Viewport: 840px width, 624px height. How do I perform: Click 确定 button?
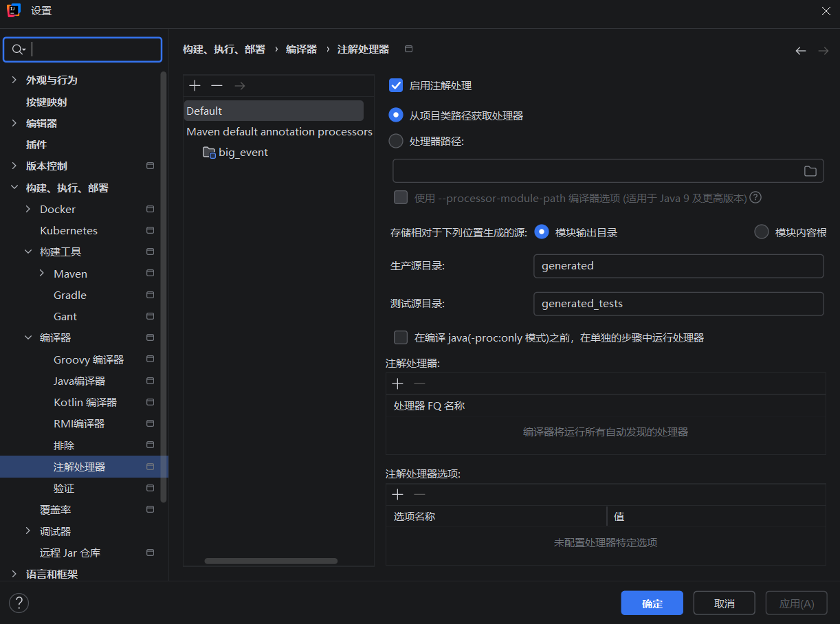tap(652, 603)
